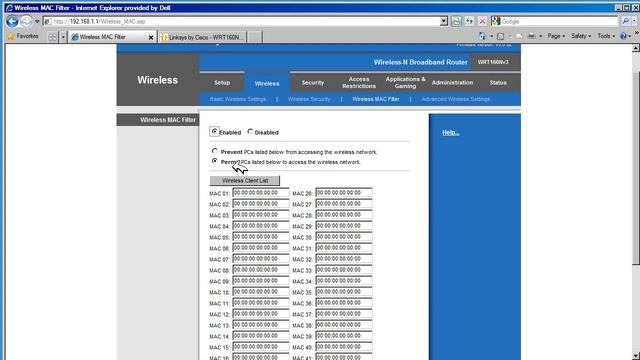
Task: Select the Disabled radio button
Action: tap(250, 131)
